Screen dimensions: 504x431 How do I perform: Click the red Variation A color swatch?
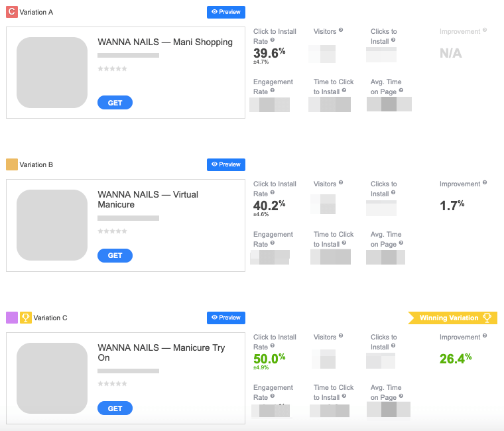pyautogui.click(x=12, y=12)
